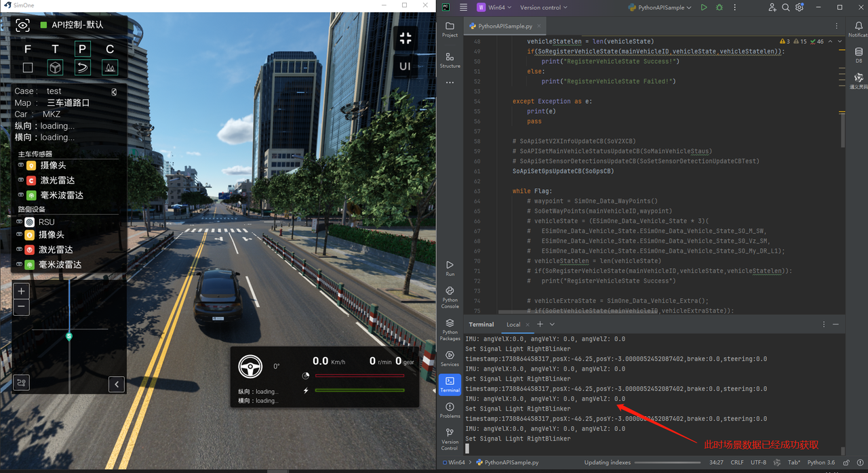
Task: Select the 3D cube view icon
Action: pyautogui.click(x=55, y=67)
